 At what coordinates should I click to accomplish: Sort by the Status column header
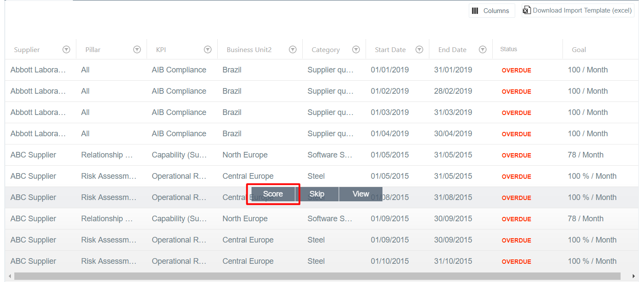pyautogui.click(x=509, y=49)
